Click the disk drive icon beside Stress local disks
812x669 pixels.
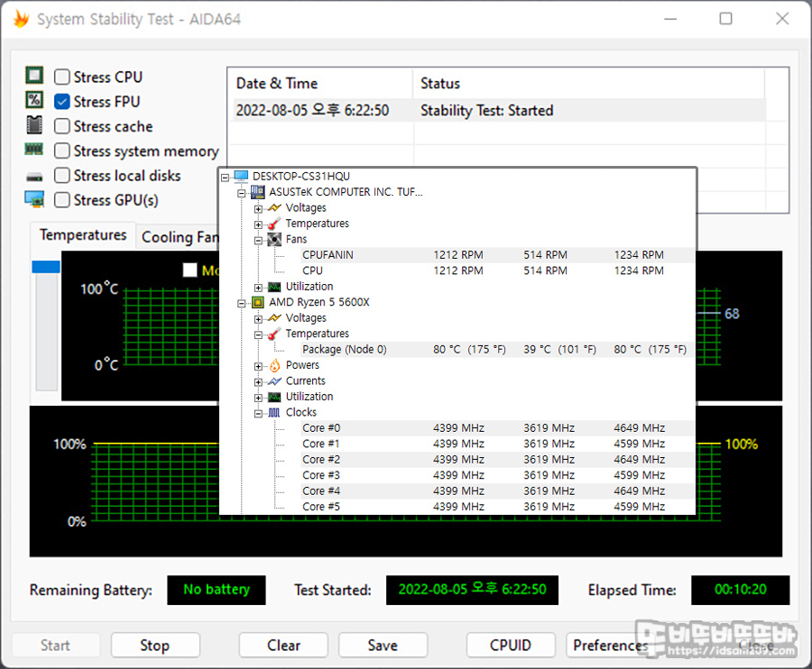pyautogui.click(x=34, y=177)
